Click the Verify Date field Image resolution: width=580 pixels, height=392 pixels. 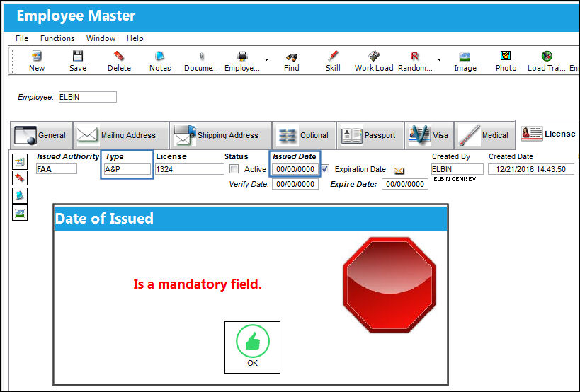click(295, 184)
